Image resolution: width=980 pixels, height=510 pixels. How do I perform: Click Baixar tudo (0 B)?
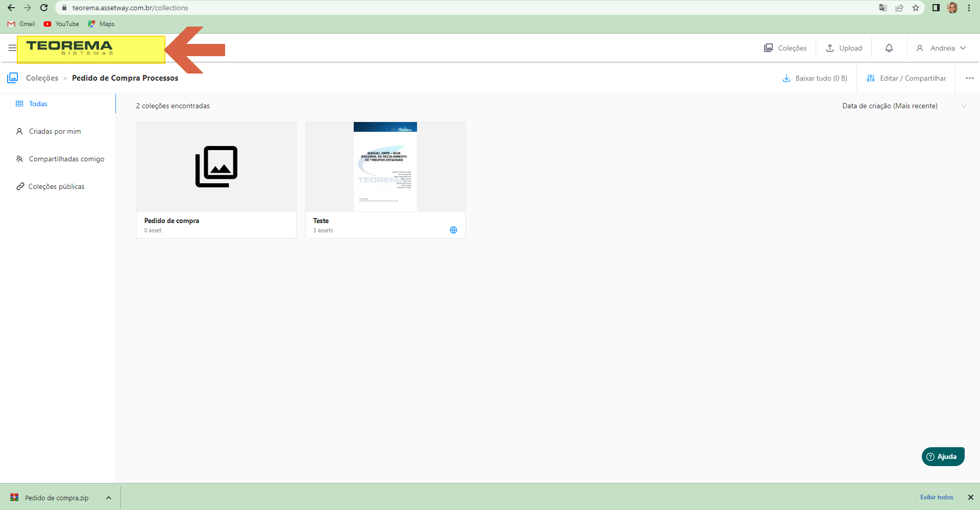coord(815,78)
